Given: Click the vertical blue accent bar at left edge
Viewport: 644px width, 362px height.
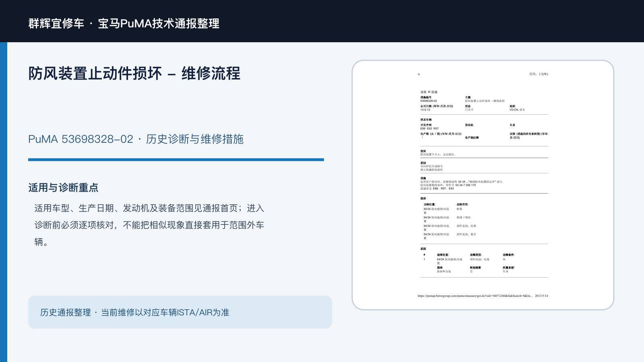Looking at the screenshot, I should (x=4, y=202).
